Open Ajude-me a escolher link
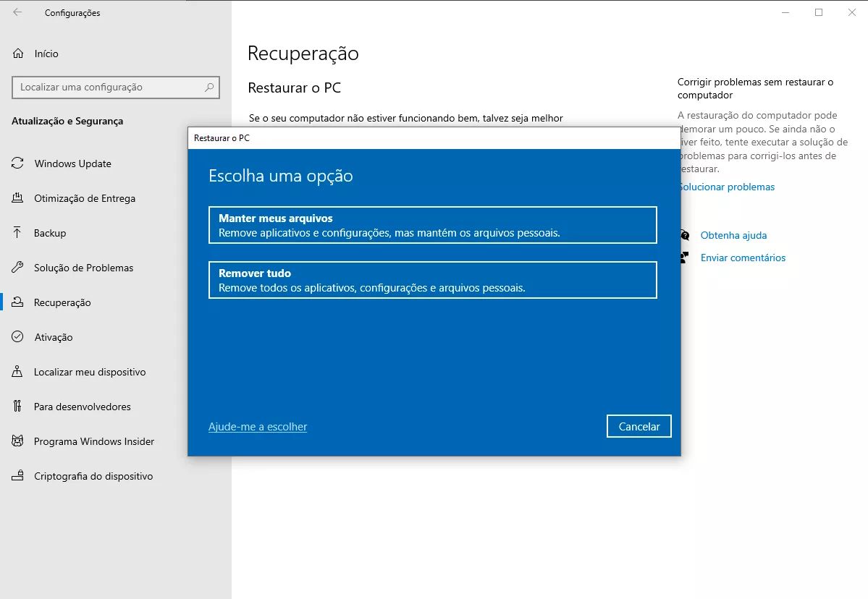Image resolution: width=868 pixels, height=599 pixels. [258, 427]
